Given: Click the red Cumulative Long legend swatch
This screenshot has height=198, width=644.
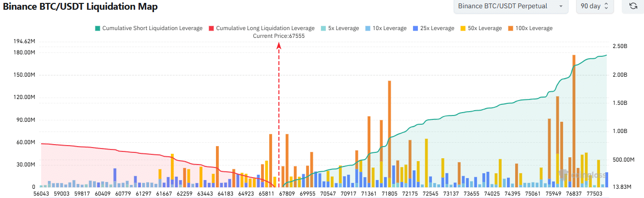Looking at the screenshot, I should [212, 28].
